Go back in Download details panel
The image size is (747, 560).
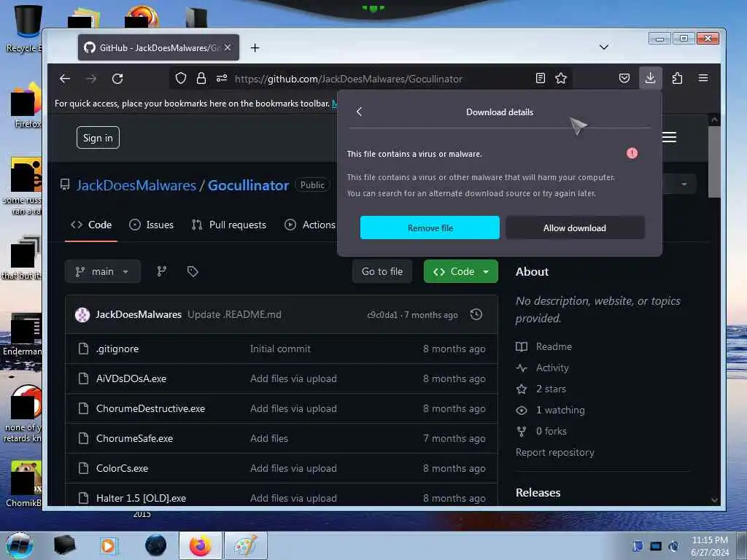(x=359, y=112)
